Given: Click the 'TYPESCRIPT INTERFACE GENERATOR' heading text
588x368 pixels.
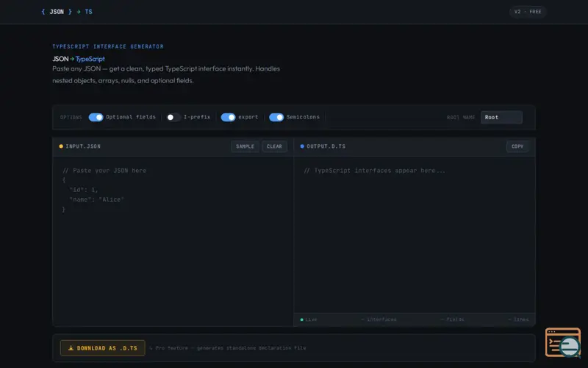Looking at the screenshot, I should click(108, 46).
